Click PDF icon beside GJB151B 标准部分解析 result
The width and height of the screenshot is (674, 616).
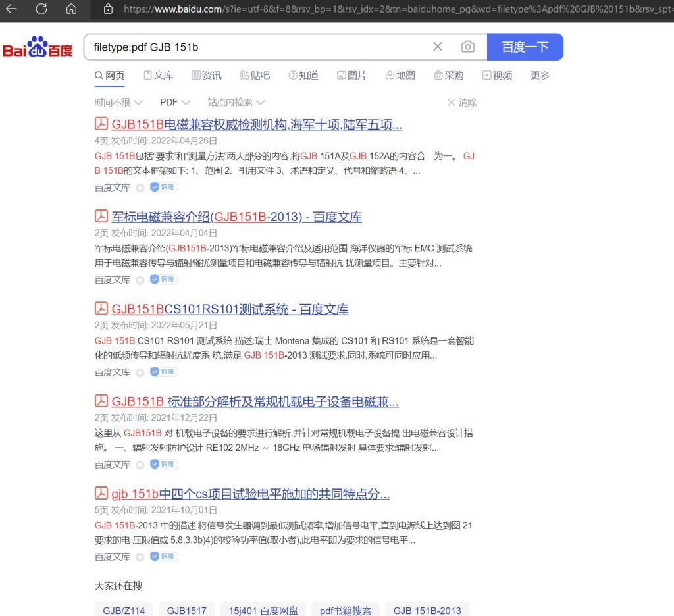click(x=101, y=401)
